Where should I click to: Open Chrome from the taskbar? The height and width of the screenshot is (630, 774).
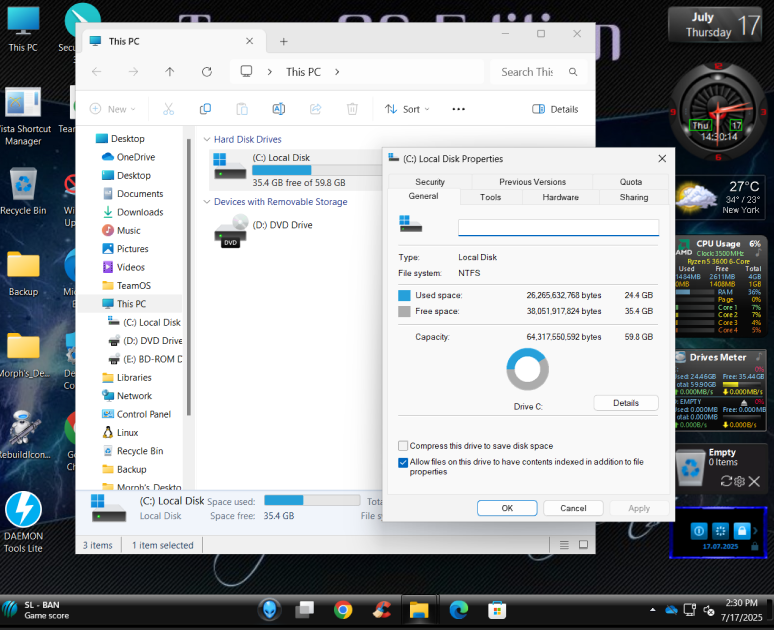click(343, 610)
